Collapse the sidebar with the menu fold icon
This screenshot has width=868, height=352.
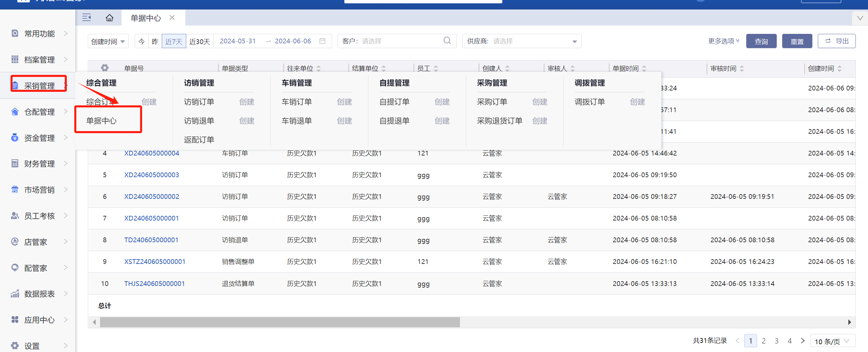coord(86,18)
